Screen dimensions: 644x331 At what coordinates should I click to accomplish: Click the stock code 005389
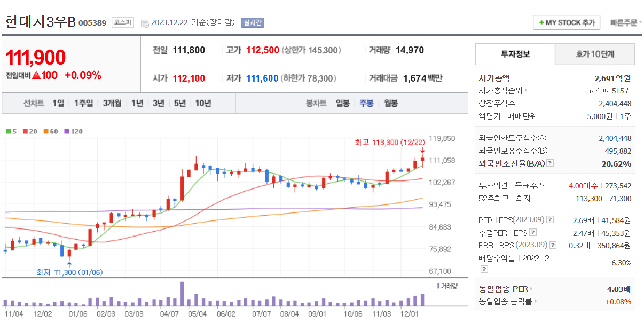92,23
